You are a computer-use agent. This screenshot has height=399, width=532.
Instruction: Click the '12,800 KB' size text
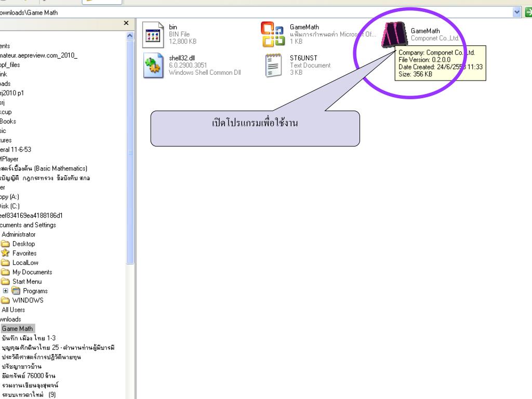point(182,42)
